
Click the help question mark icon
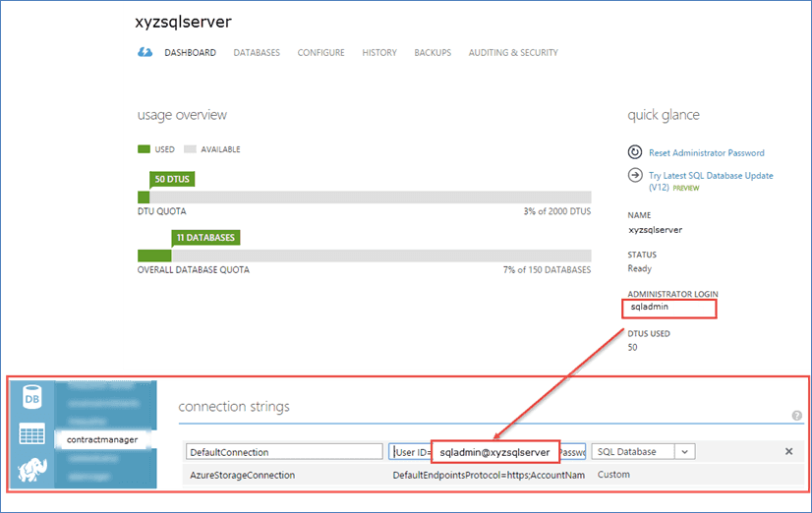pos(796,416)
